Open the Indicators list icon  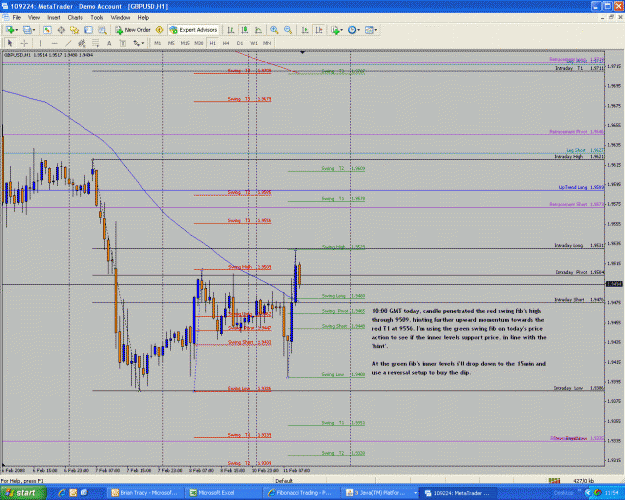tap(335, 30)
